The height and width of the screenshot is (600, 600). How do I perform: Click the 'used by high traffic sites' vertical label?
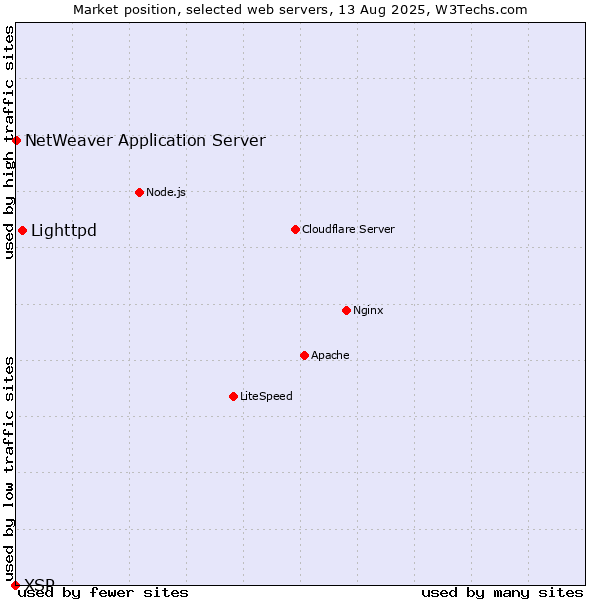(x=9, y=143)
